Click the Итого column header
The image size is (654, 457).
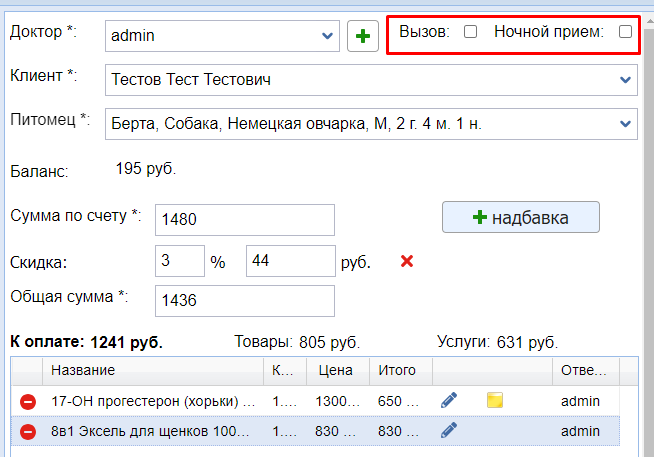click(400, 371)
